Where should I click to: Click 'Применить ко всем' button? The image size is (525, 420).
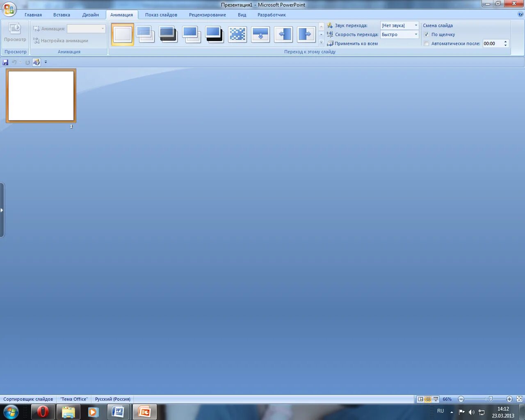pyautogui.click(x=352, y=43)
